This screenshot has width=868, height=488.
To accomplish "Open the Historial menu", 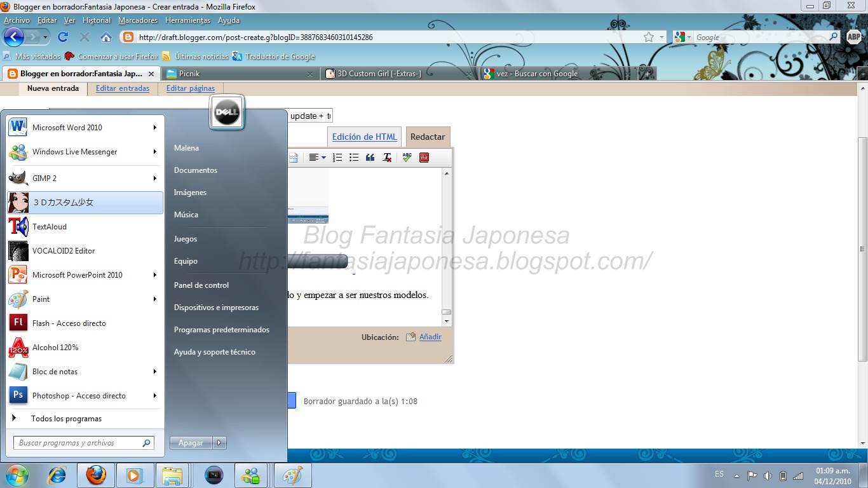I will click(97, 20).
